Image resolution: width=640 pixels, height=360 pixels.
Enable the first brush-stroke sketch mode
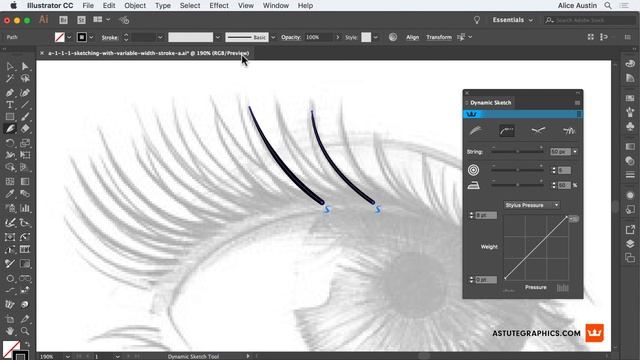[476, 131]
